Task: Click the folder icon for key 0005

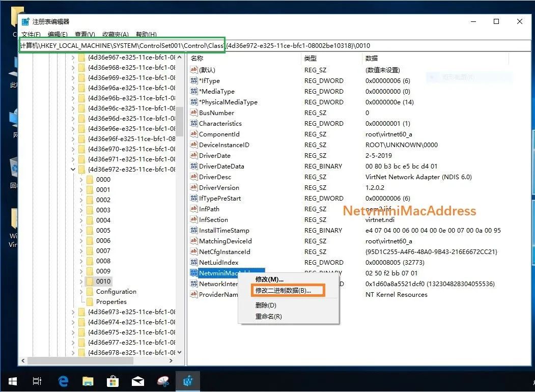Action: point(90,230)
